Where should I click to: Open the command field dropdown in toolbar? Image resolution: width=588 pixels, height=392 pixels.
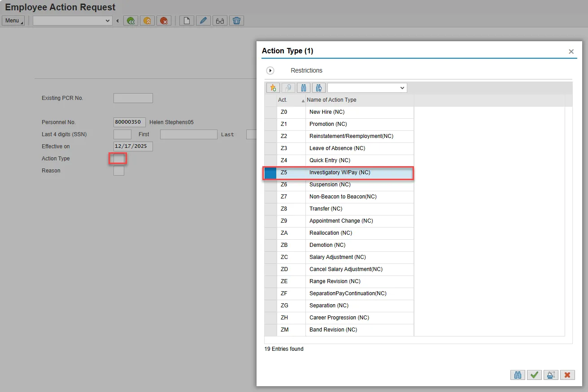[107, 21]
